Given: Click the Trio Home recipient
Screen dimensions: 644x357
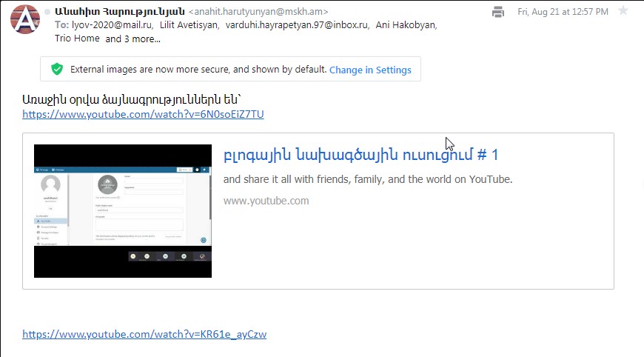Looking at the screenshot, I should click(77, 39).
